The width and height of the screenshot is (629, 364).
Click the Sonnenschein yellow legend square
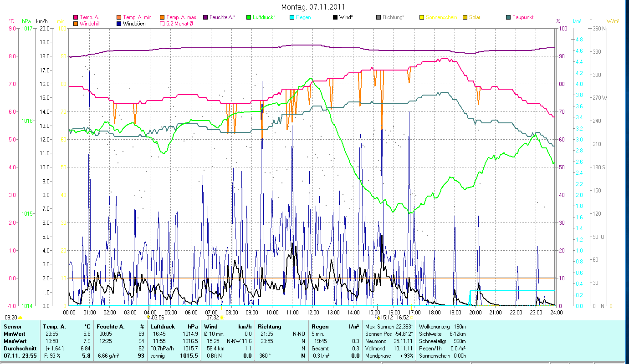point(422,18)
